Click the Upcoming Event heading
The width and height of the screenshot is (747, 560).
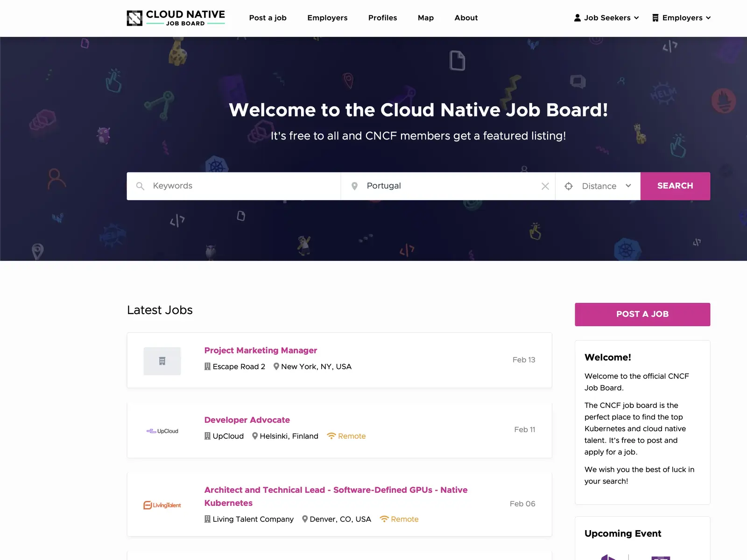click(623, 533)
